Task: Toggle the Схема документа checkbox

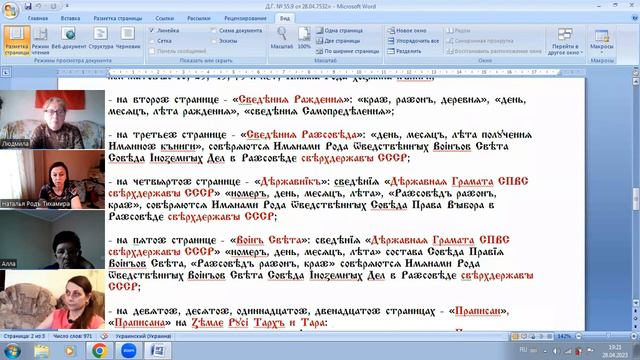Action: pyautogui.click(x=213, y=31)
